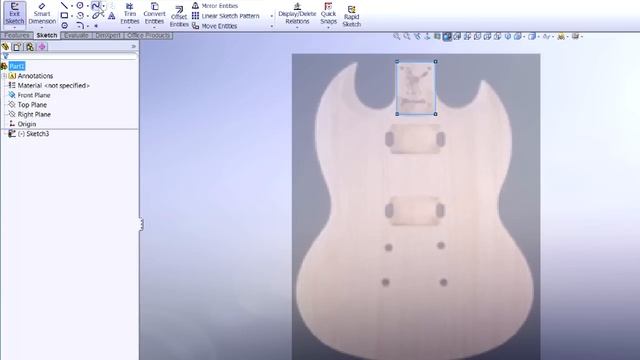Select the Right Plane
The height and width of the screenshot is (360, 640).
pyautogui.click(x=34, y=115)
